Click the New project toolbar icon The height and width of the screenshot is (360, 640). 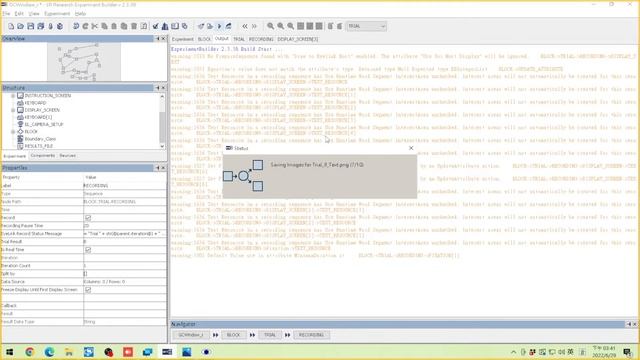[x=11, y=26]
